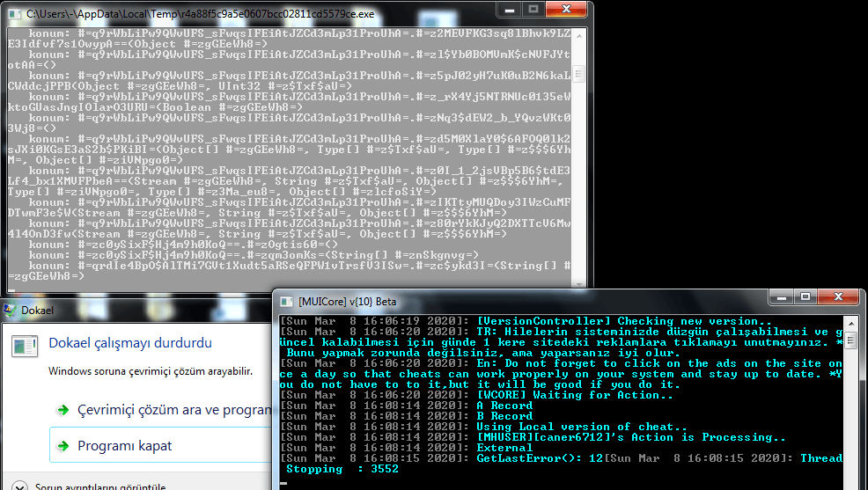
Task: Click the top console scrollbar down arrow
Action: pos(579,284)
